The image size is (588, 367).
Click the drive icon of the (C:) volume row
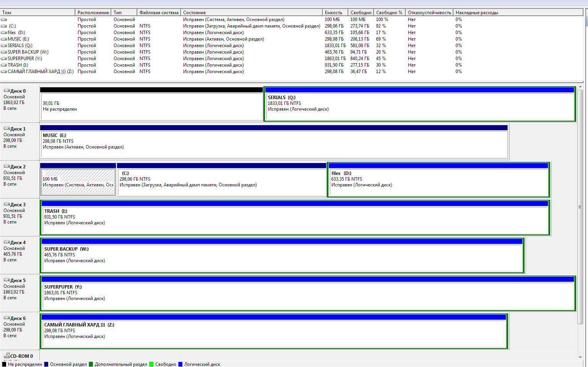4,26
